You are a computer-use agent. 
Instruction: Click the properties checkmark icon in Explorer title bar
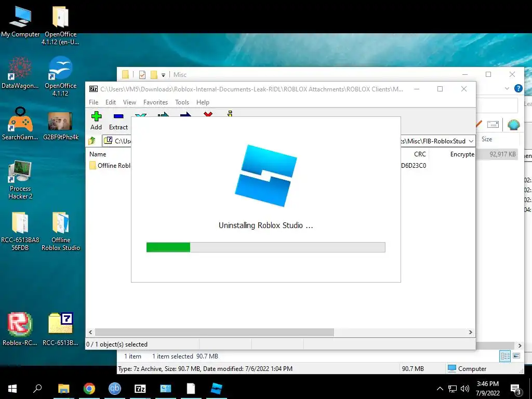tap(142, 75)
